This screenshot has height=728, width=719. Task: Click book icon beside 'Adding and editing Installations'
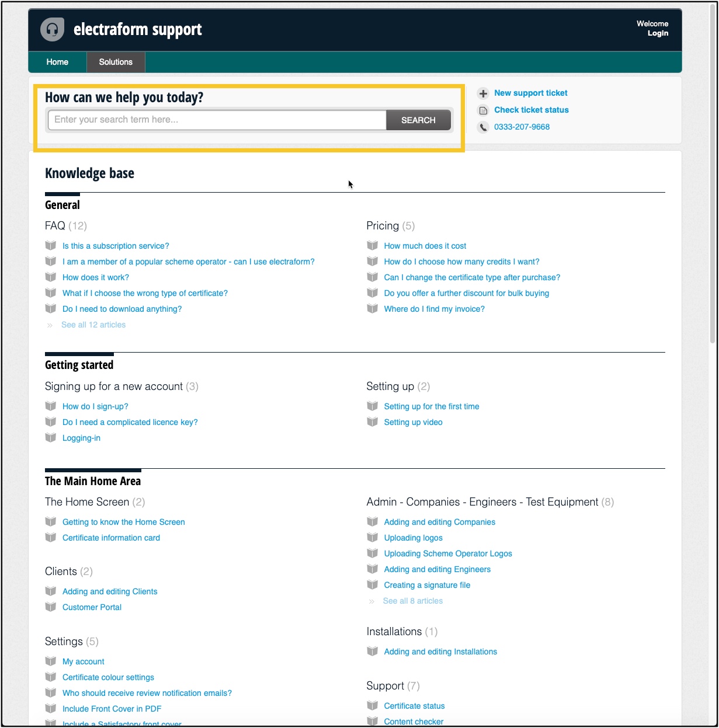372,651
